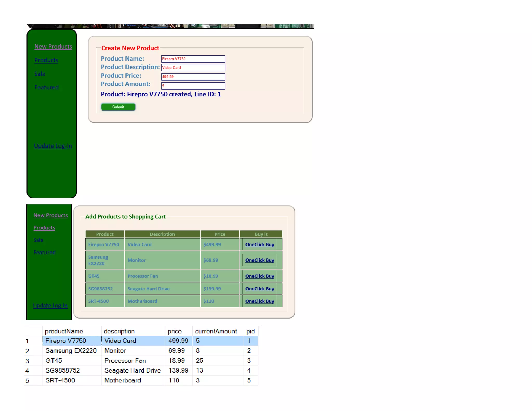
Task: Open New Products link in lower sidebar
Action: click(50, 215)
